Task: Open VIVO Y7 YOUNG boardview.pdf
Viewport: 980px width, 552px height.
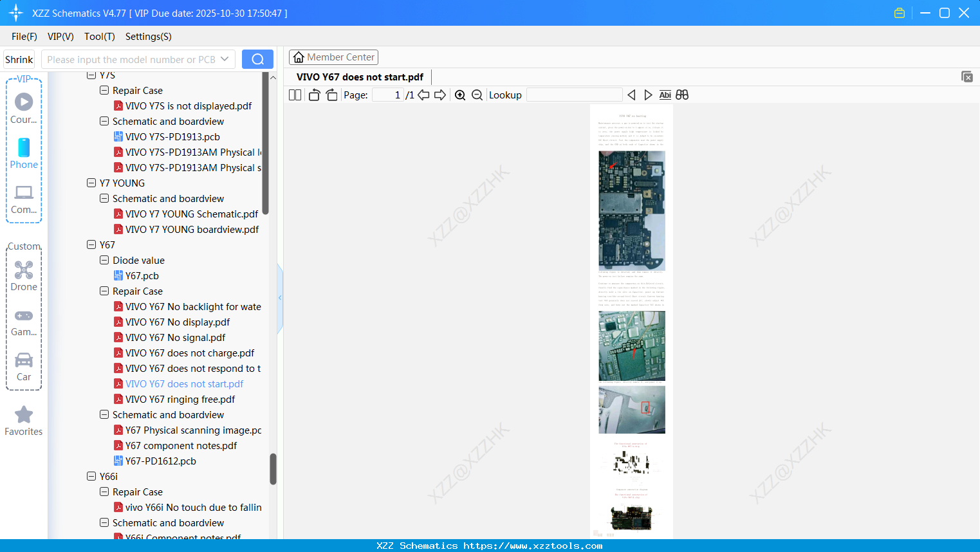Action: click(192, 229)
